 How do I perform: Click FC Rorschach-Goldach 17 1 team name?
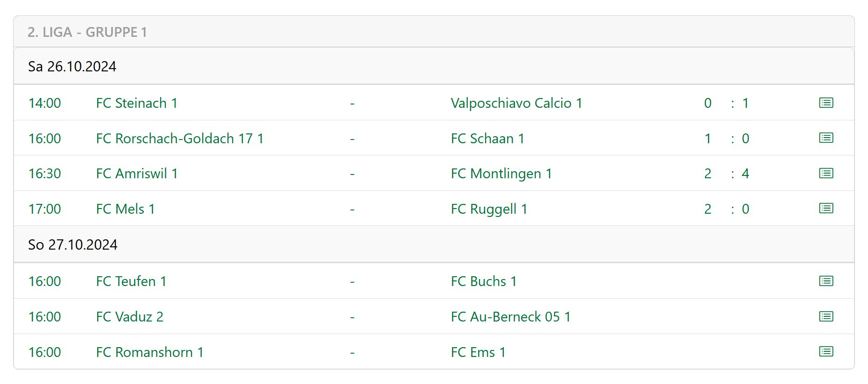point(180,139)
